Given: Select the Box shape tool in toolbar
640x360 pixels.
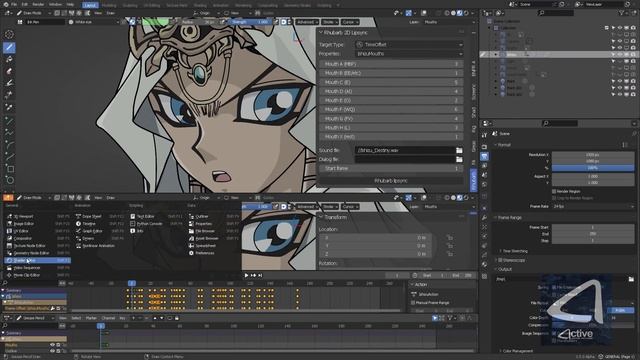Looking at the screenshot, I should 9,169.
